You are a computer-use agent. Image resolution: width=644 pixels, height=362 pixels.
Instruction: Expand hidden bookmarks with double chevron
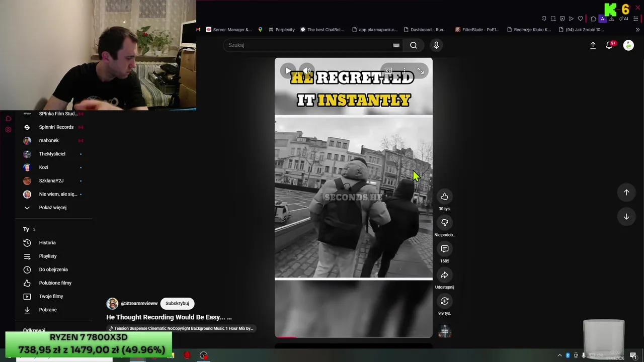637,30
